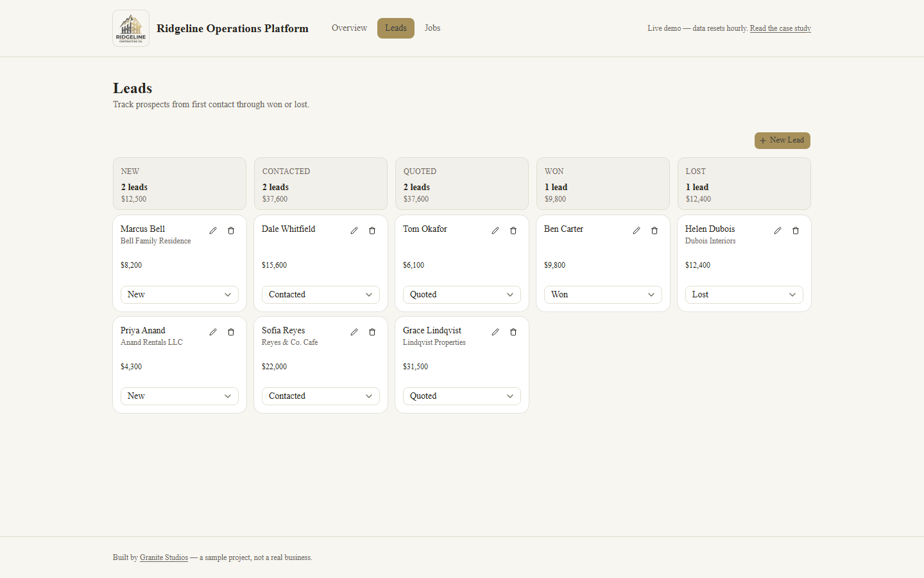924x578 pixels.
Task: Delete the Helen Dubois lead
Action: 796,231
